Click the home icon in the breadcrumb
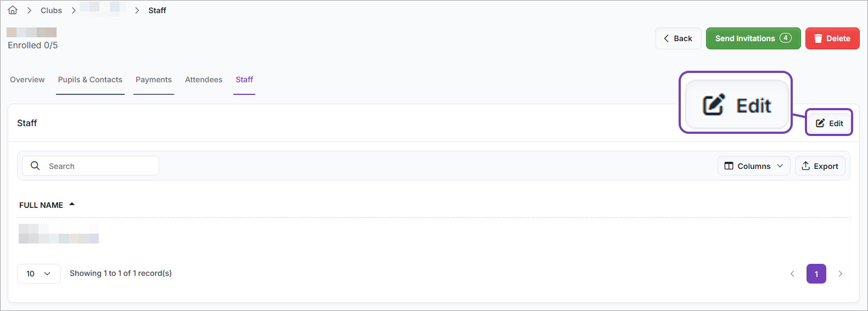This screenshot has width=868, height=311. [x=13, y=10]
